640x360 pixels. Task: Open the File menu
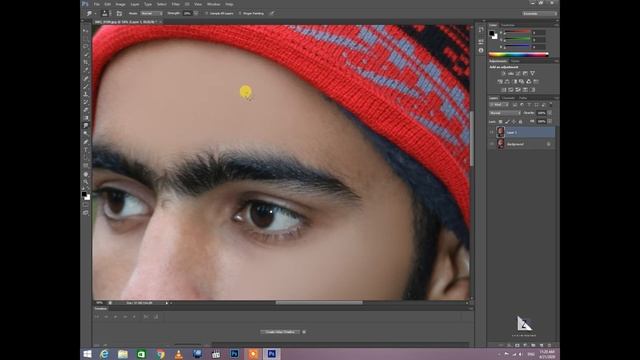pyautogui.click(x=97, y=4)
